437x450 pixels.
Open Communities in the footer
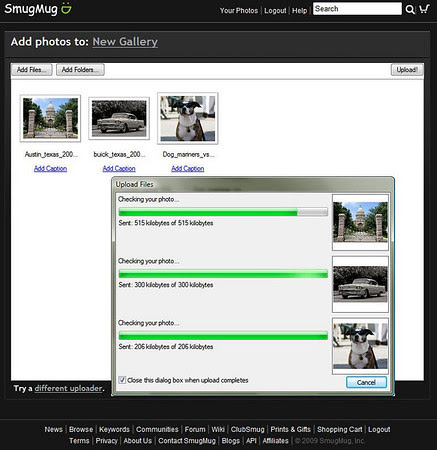click(157, 429)
